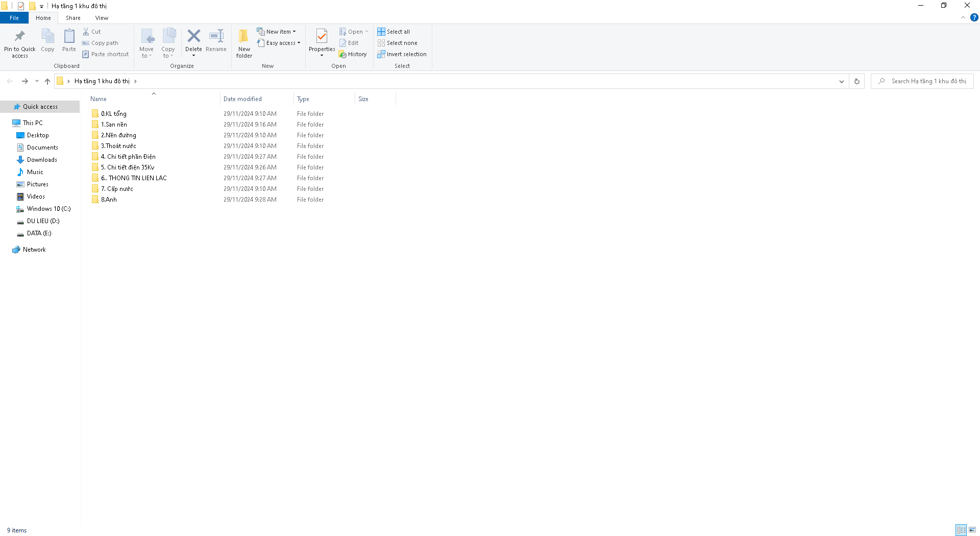This screenshot has height=536, width=980.
Task: Click Paste shortcut option
Action: click(106, 54)
